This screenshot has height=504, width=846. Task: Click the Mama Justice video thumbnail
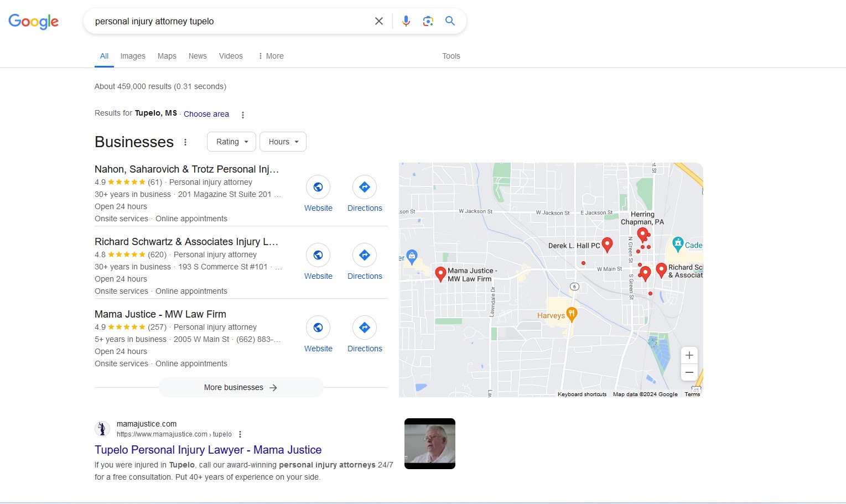pyautogui.click(x=430, y=444)
